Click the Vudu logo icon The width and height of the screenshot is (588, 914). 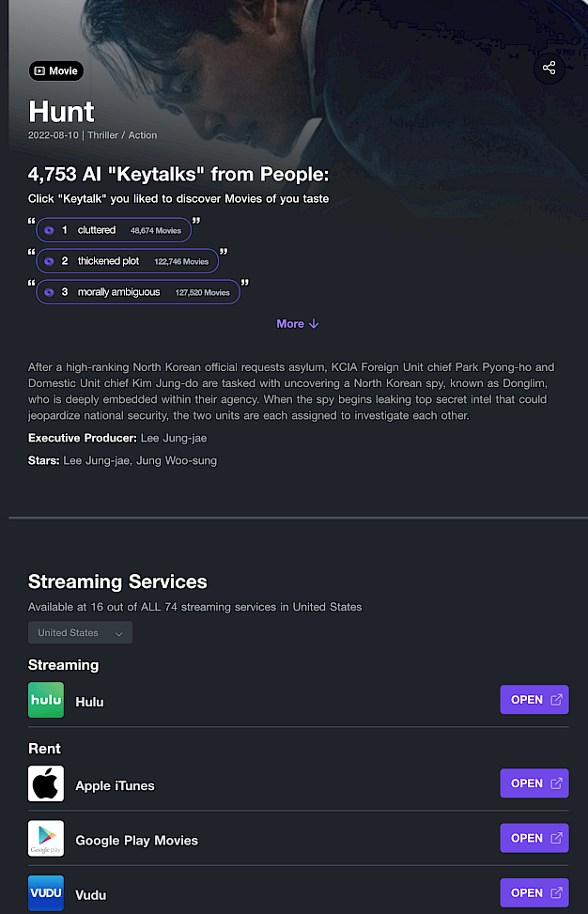46,893
